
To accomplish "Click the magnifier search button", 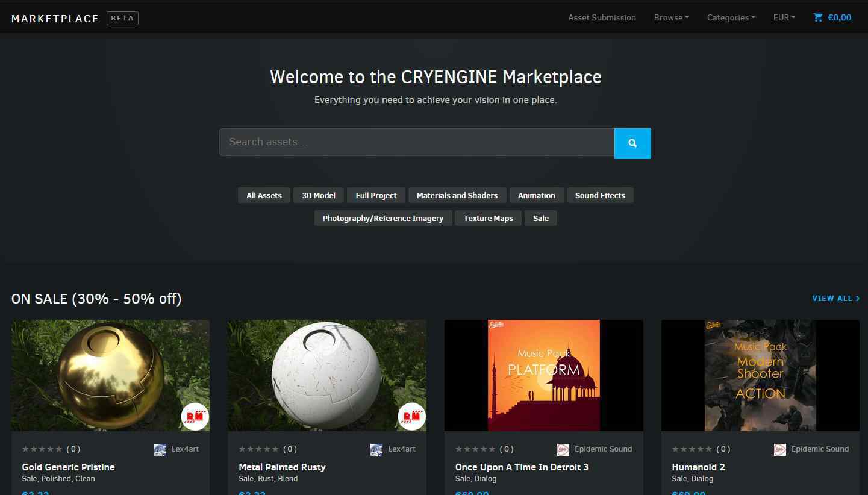I will 632,143.
